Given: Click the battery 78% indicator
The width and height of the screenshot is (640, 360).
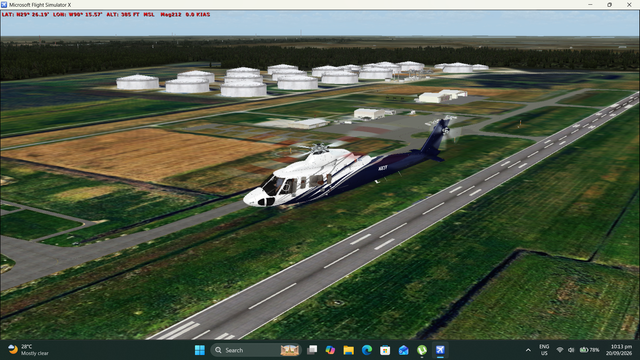Looking at the screenshot, I should point(589,350).
